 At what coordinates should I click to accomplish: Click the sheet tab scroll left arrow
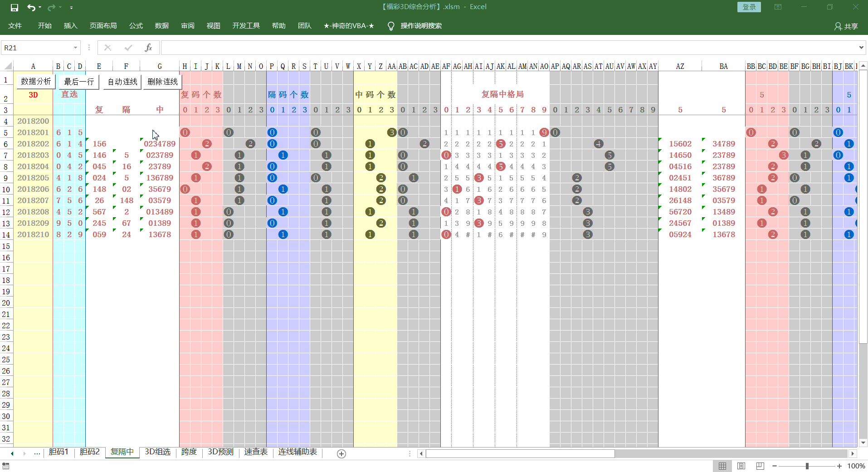click(x=12, y=453)
